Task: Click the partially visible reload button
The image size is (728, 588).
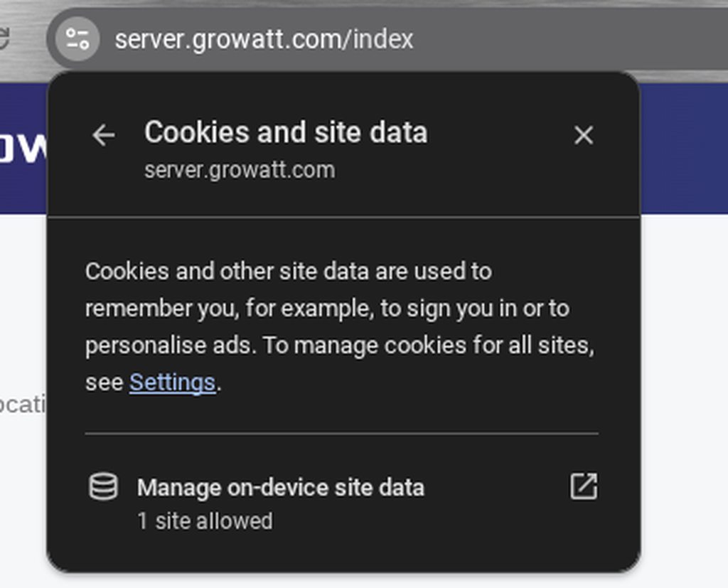Action: coord(4,38)
